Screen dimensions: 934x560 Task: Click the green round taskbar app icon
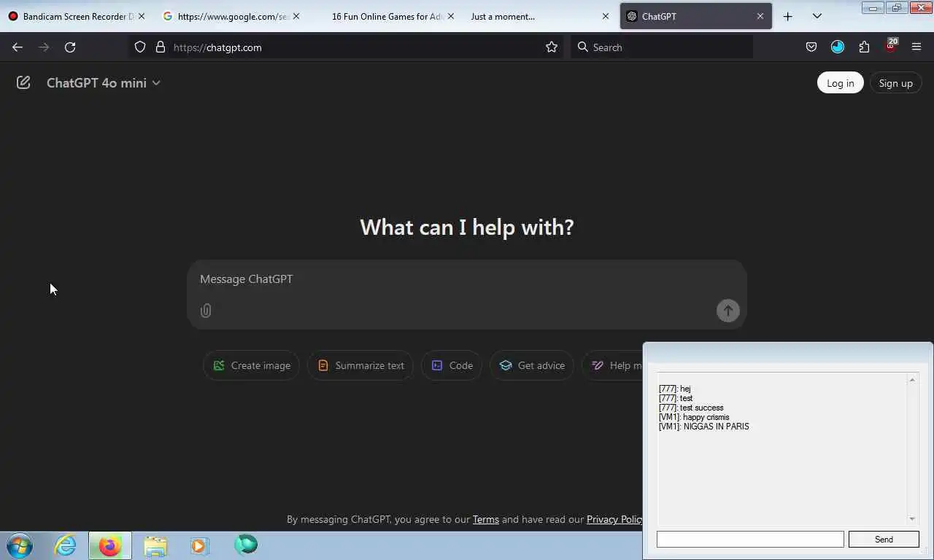[246, 545]
